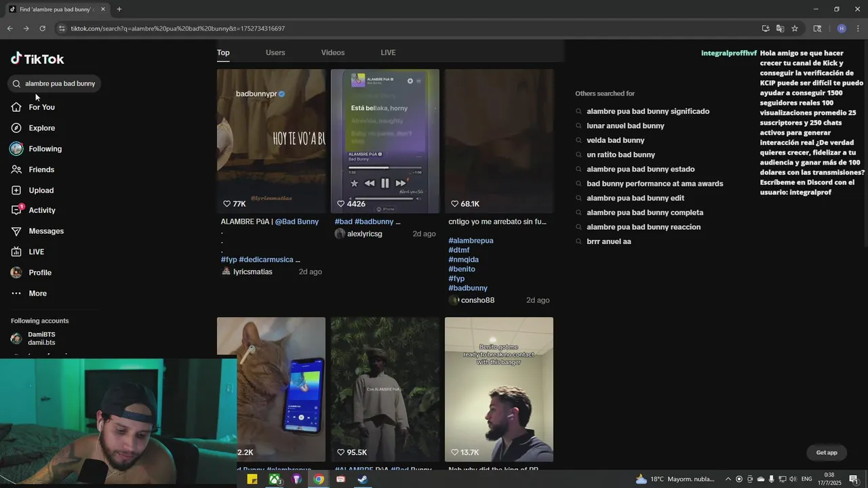Screen dimensions: 868x488
Task: Open Friends icon in sidebar
Action: click(x=16, y=169)
